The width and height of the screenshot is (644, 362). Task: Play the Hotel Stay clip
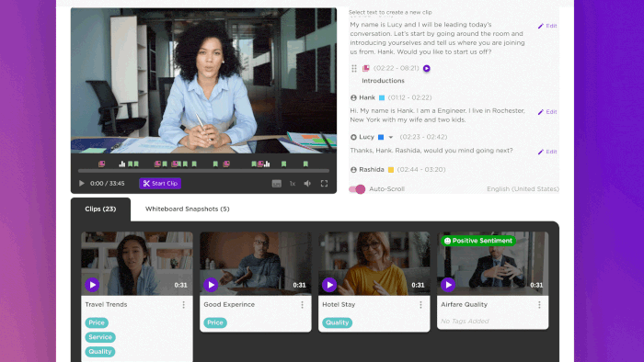[x=329, y=285]
